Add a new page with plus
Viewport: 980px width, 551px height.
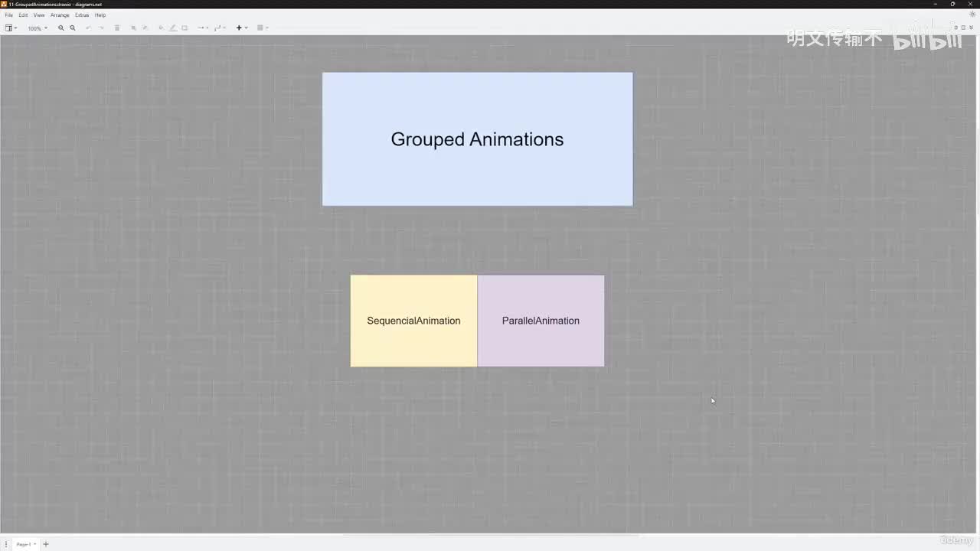[x=46, y=544]
